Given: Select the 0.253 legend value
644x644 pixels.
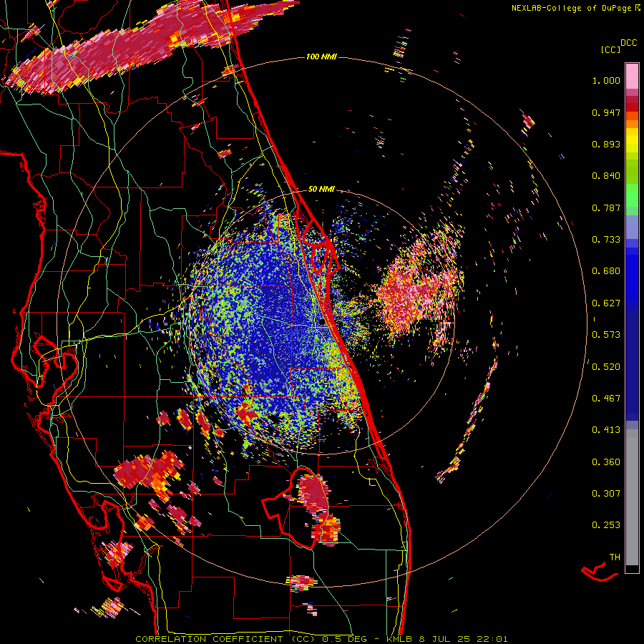Looking at the screenshot, I should pyautogui.click(x=606, y=525).
